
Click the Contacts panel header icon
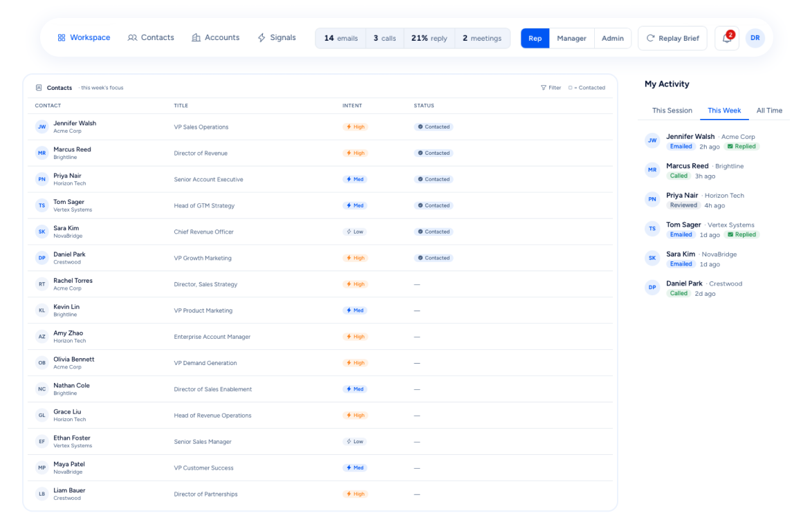click(39, 88)
